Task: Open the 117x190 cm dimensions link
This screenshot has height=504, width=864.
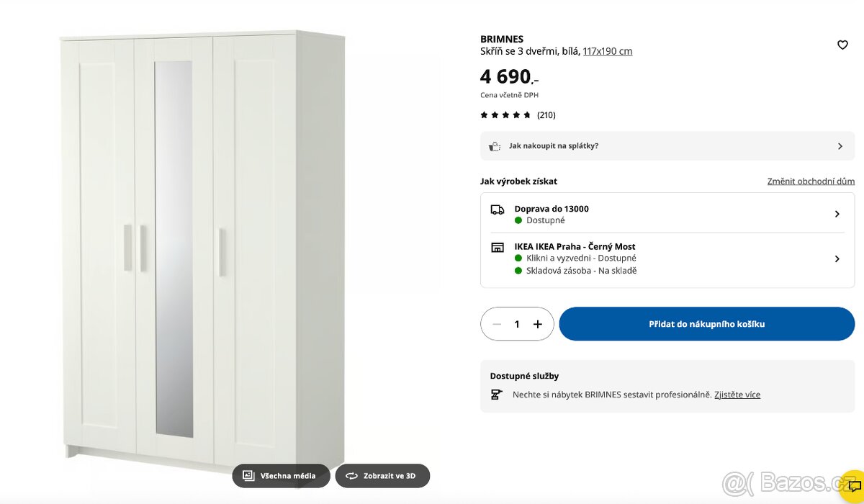Action: (x=608, y=51)
